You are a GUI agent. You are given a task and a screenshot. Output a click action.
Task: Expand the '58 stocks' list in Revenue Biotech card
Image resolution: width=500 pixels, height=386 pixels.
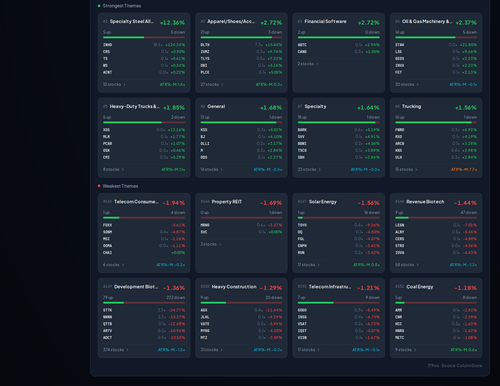[407, 265]
